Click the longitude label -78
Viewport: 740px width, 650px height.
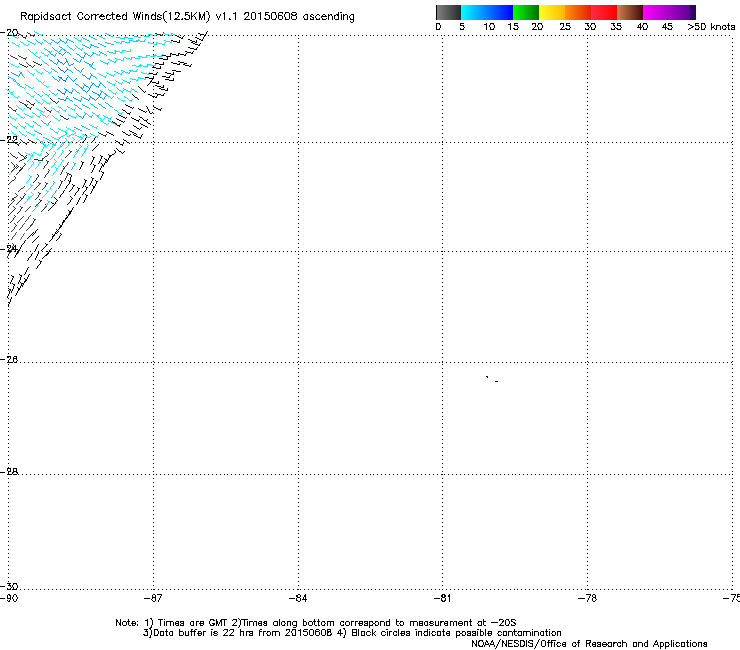tap(588, 599)
